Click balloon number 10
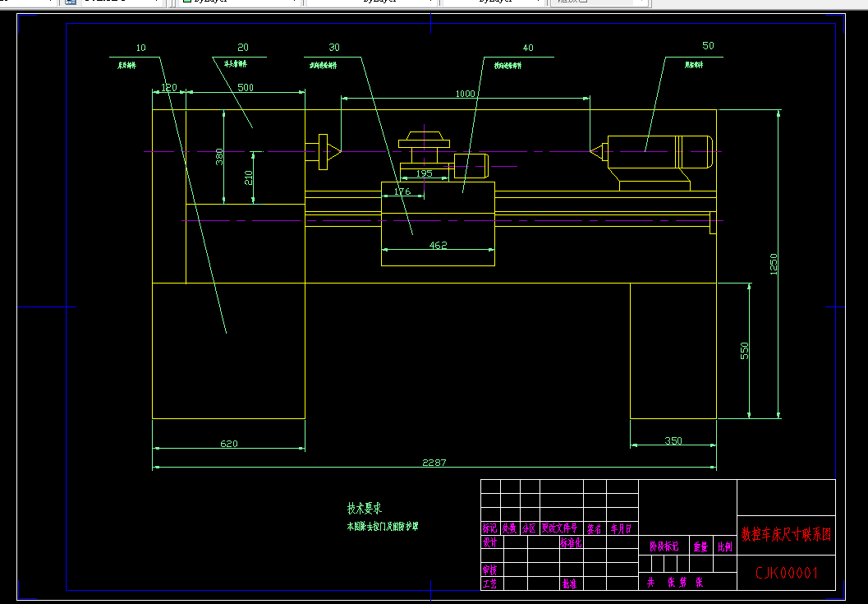Viewport: 868px width, 604px height. point(140,48)
